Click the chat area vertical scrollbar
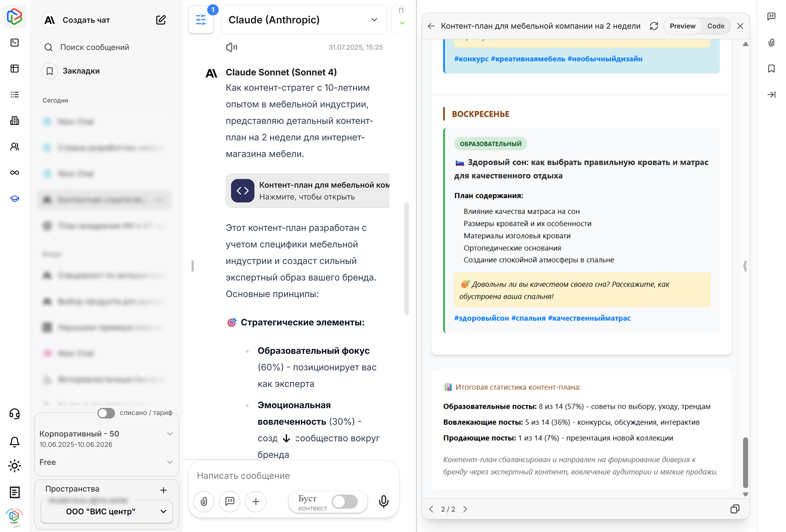 tap(406, 259)
